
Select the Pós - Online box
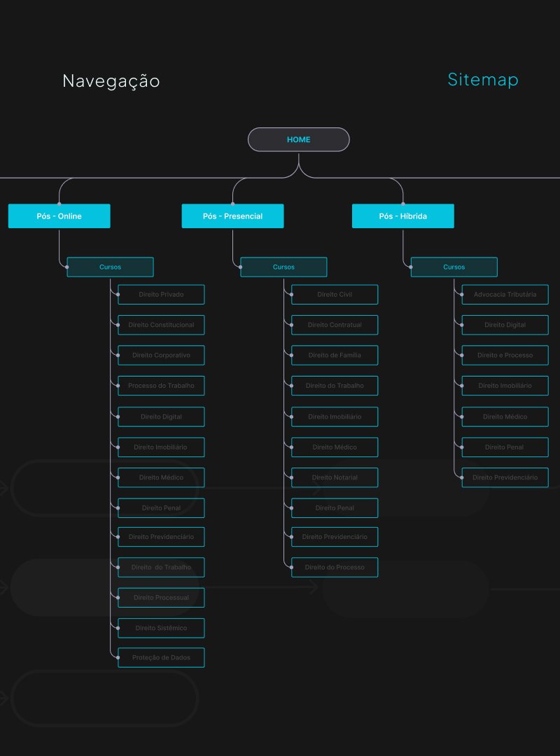(59, 216)
